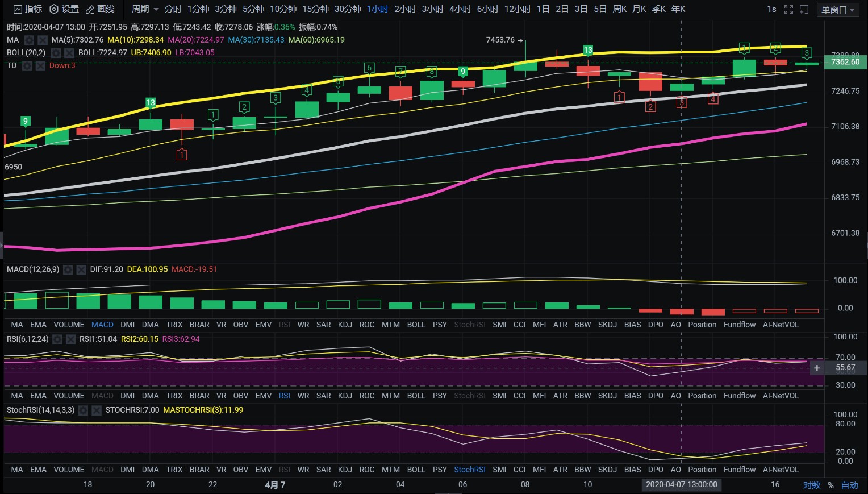This screenshot has width=868, height=494.
Task: Enter fullscreen mode via expand icon
Action: click(x=788, y=9)
